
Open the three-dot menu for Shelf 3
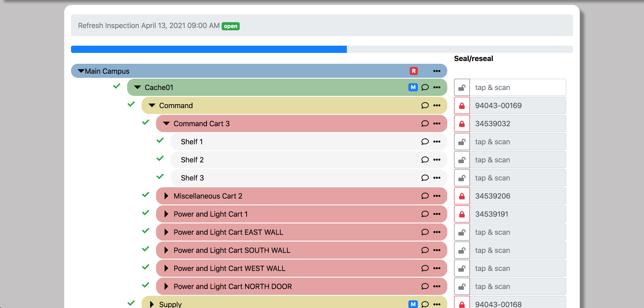[x=436, y=178]
